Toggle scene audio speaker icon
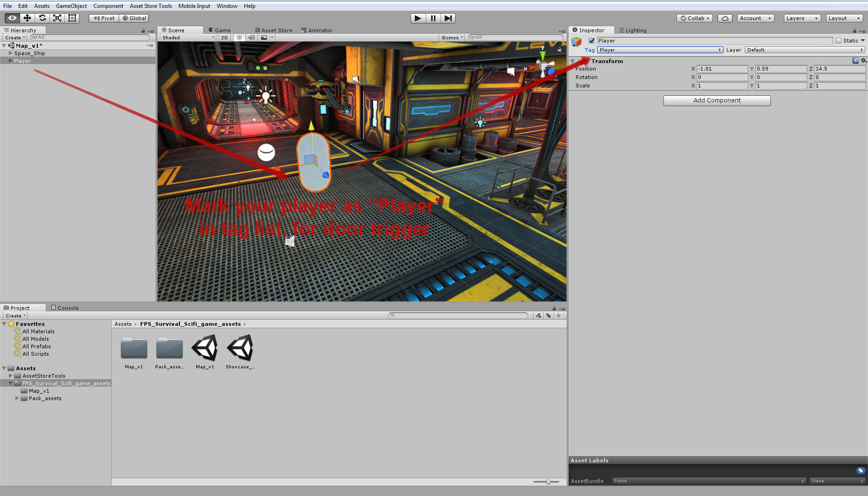This screenshot has width=868, height=496. [251, 37]
